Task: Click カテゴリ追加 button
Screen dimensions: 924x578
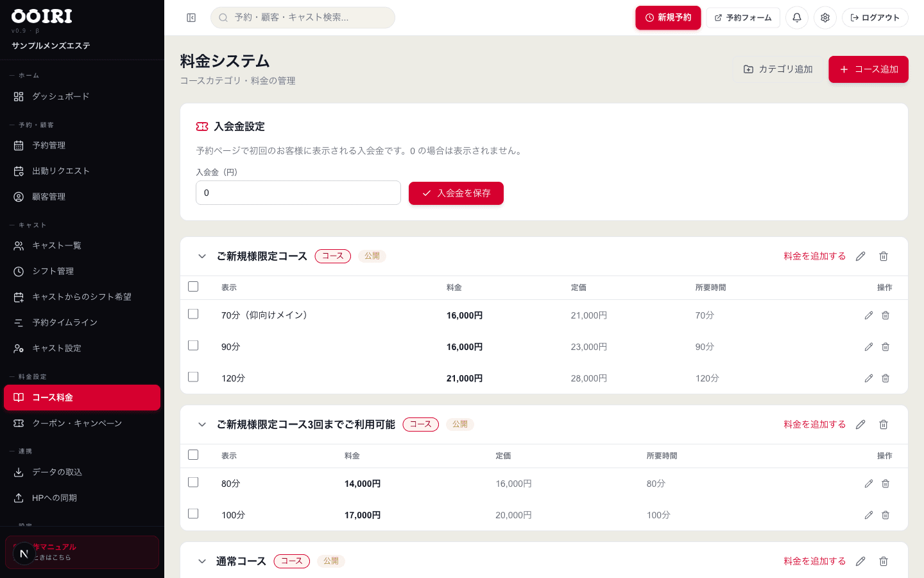Action: pyautogui.click(x=778, y=69)
